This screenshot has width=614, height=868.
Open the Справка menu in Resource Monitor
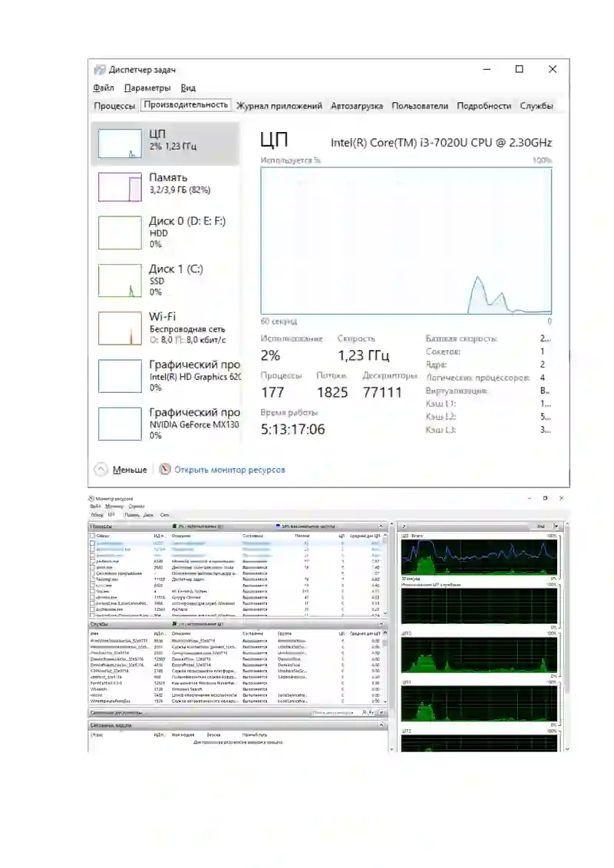[136, 506]
